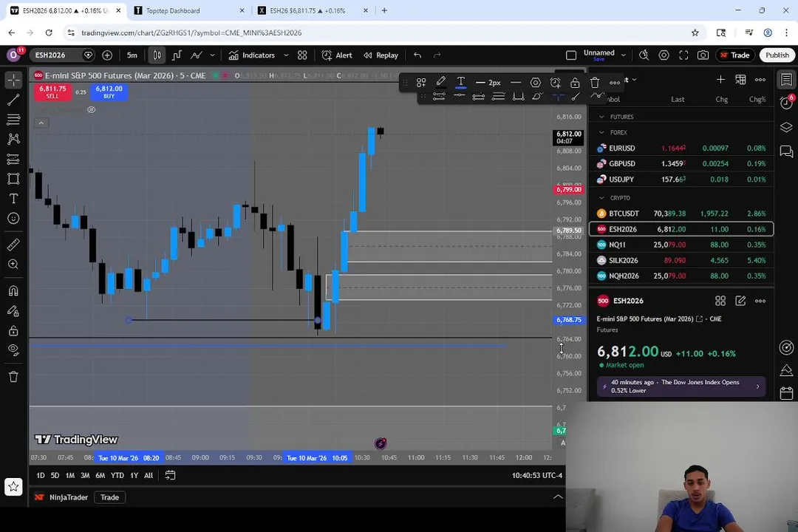This screenshot has height=532, width=798.
Task: Select the YTD time range
Action: tap(117, 476)
